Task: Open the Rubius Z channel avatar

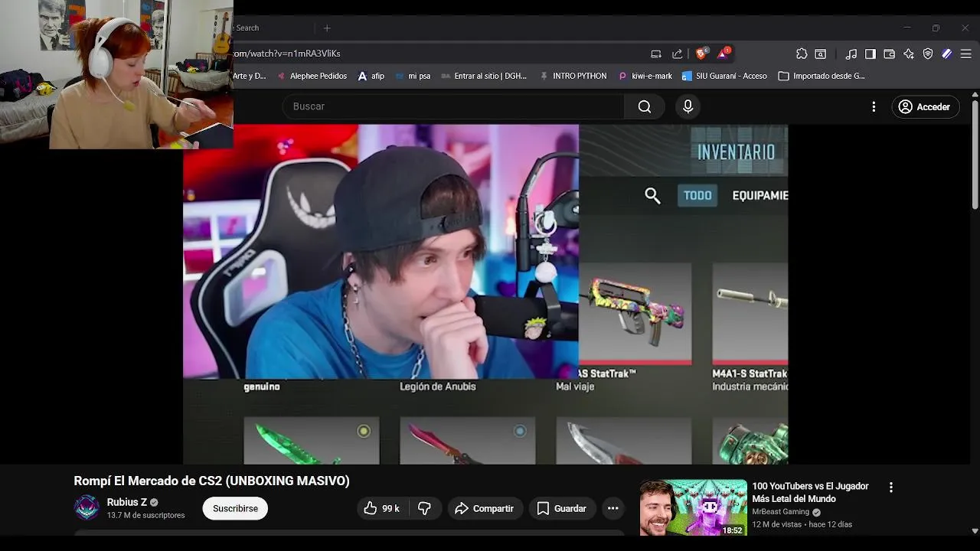Action: point(87,507)
